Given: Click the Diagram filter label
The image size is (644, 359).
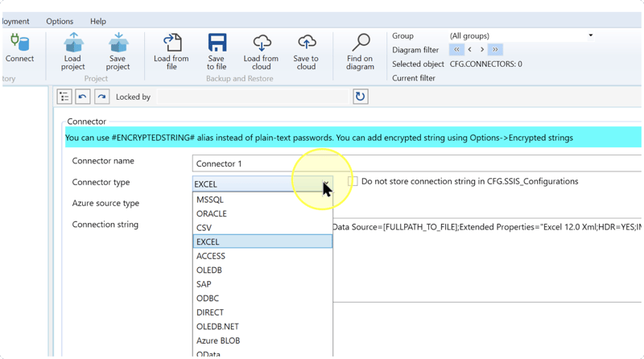Looking at the screenshot, I should tap(415, 50).
